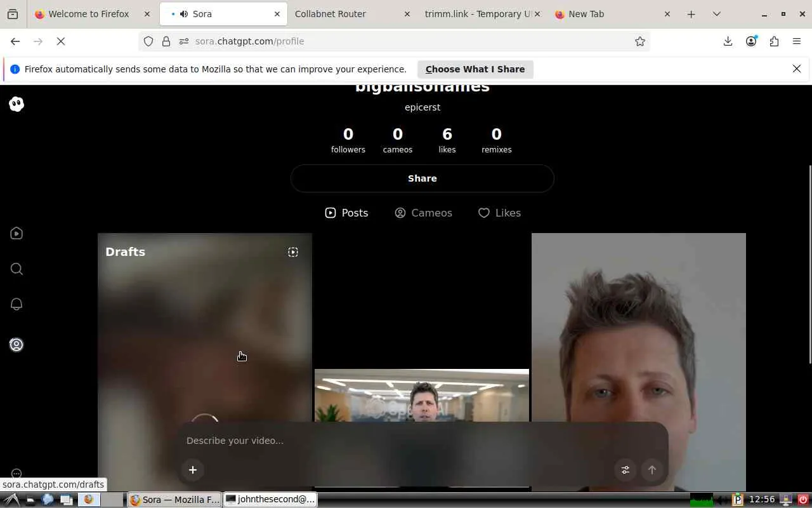812x508 pixels.
Task: Bookmark this page with the star icon
Action: pos(640,41)
